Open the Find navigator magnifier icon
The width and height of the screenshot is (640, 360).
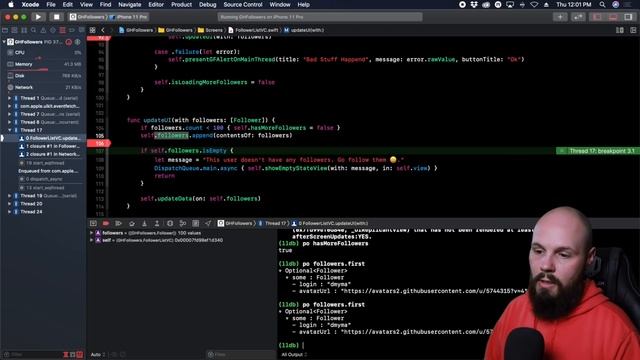tap(33, 30)
